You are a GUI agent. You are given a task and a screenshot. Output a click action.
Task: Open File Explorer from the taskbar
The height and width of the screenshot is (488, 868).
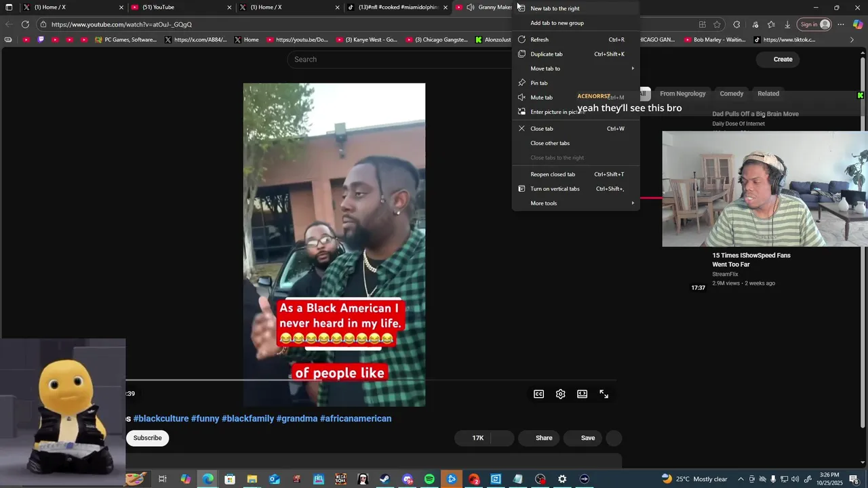tap(252, 479)
